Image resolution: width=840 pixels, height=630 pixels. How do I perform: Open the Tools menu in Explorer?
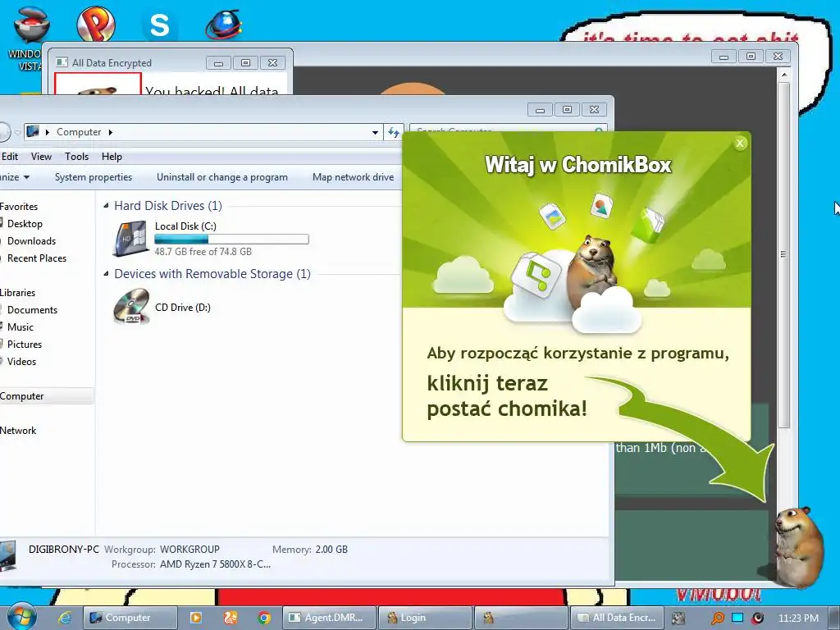tap(76, 157)
